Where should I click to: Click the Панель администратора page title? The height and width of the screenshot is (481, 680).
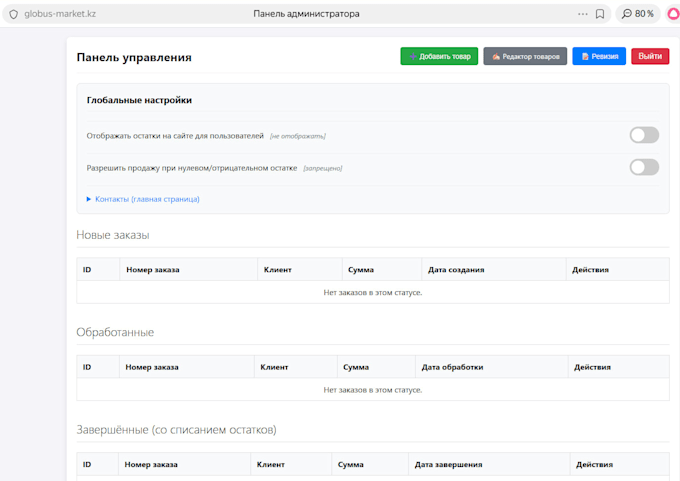click(306, 14)
